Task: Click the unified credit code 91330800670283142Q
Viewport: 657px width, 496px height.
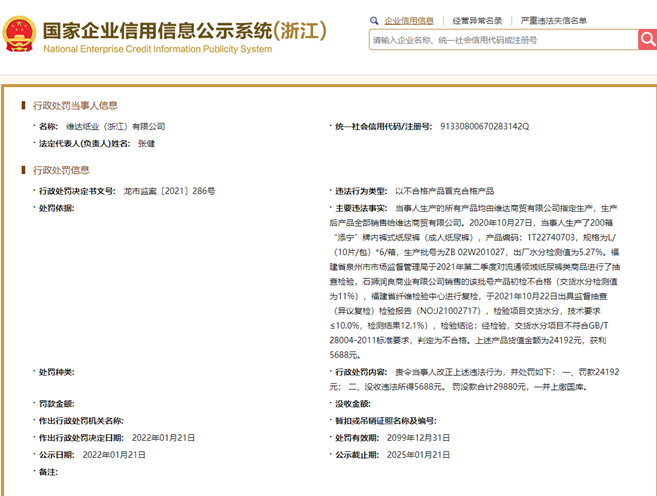Action: pos(484,127)
